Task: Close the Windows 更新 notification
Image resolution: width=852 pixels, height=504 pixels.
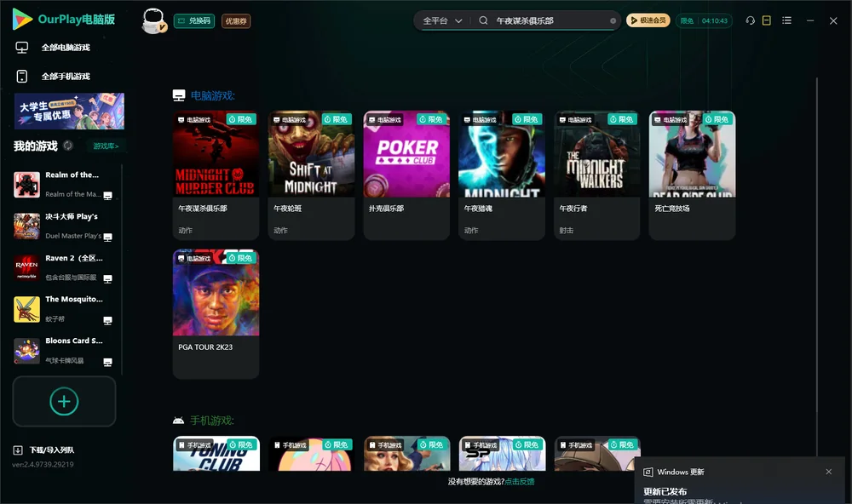Action: [x=829, y=472]
